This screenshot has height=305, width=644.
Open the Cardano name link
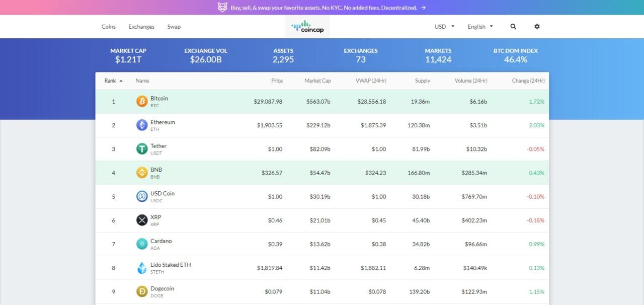(x=161, y=241)
